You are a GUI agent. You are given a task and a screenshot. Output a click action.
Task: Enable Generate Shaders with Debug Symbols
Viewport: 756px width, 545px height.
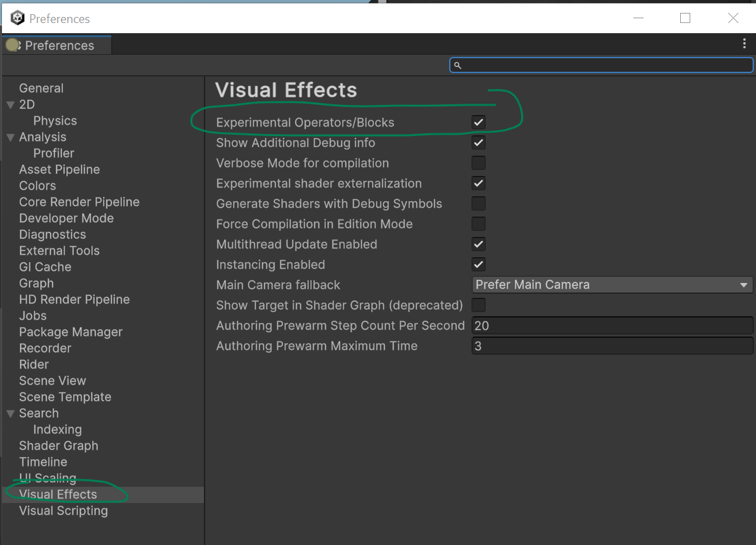478,203
